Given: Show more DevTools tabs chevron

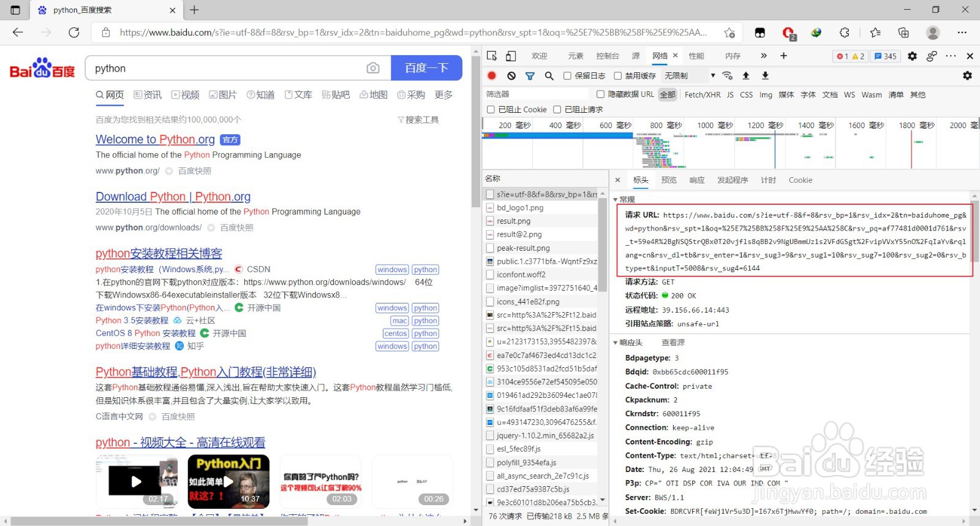Looking at the screenshot, I should pyautogui.click(x=764, y=56).
